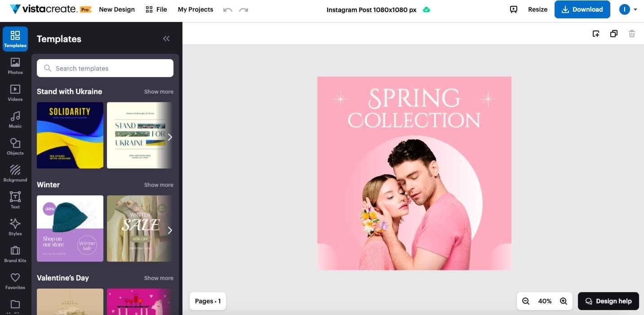Viewport: 644px width, 315px height.
Task: Open the Videos sidebar panel
Action: click(x=15, y=93)
